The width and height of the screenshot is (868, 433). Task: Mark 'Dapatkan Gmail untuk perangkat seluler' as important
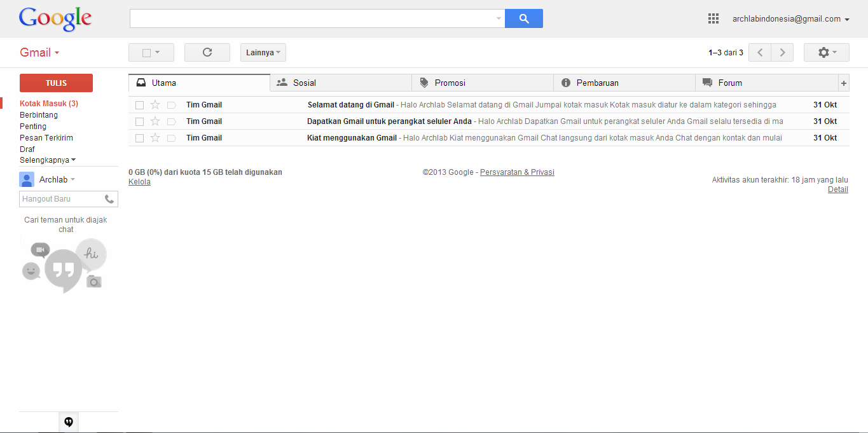click(x=171, y=121)
